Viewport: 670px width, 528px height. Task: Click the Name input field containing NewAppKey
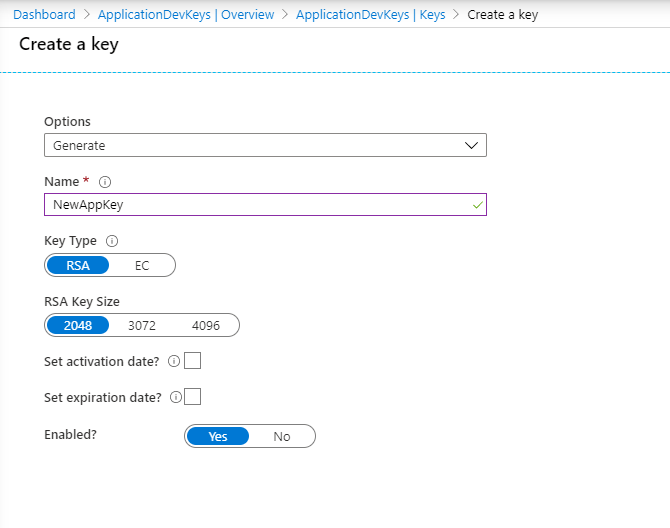pyautogui.click(x=250, y=205)
